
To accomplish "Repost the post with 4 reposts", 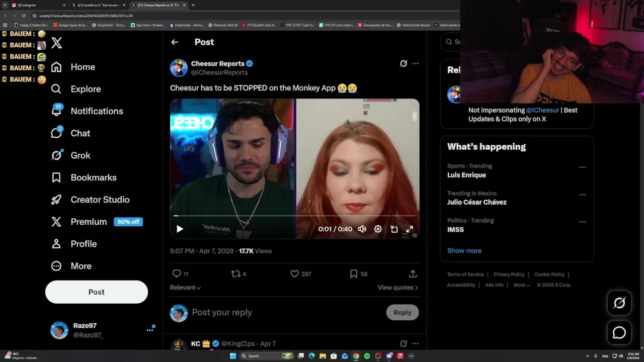I will click(x=238, y=274).
